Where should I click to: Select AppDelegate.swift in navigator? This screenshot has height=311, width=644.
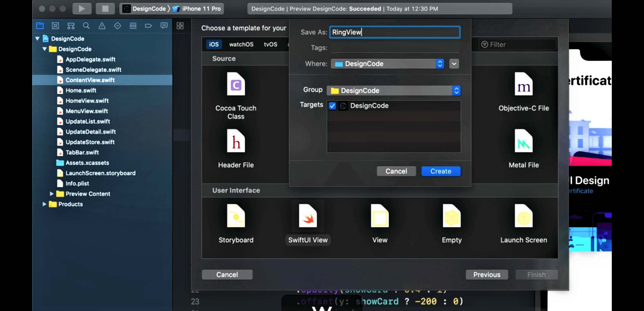pyautogui.click(x=102, y=59)
